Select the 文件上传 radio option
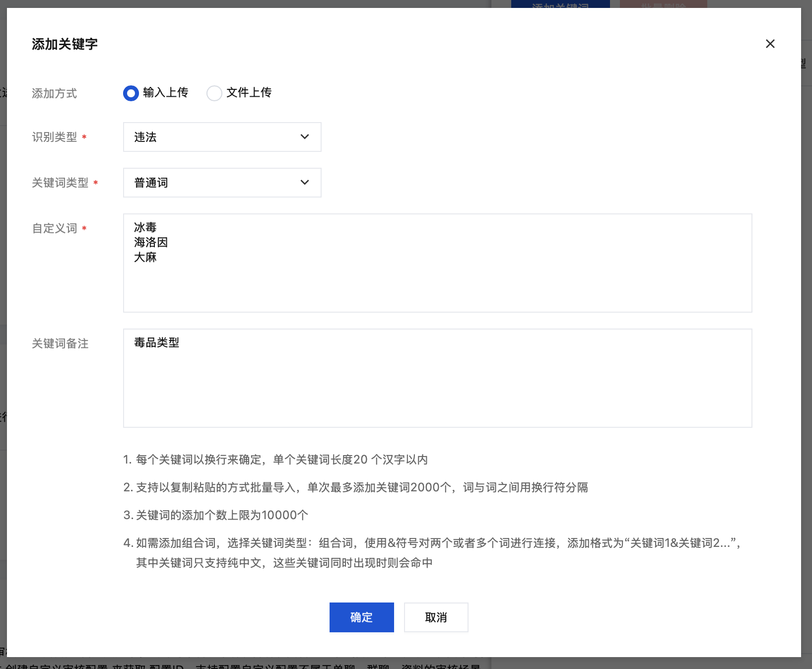 [x=214, y=93]
